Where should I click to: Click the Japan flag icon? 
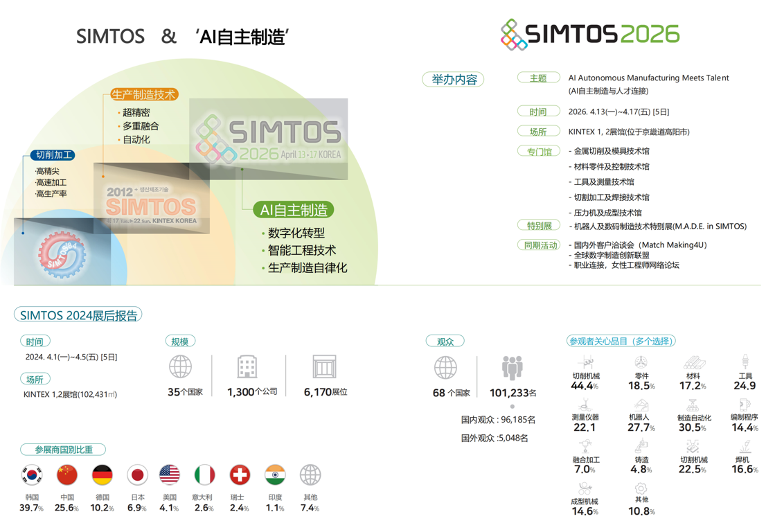pyautogui.click(x=137, y=475)
